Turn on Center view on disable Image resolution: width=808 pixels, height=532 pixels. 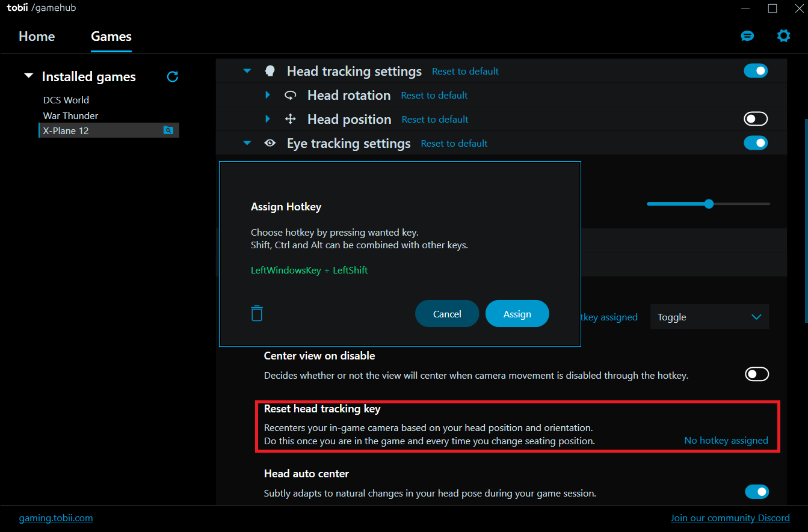tap(756, 375)
